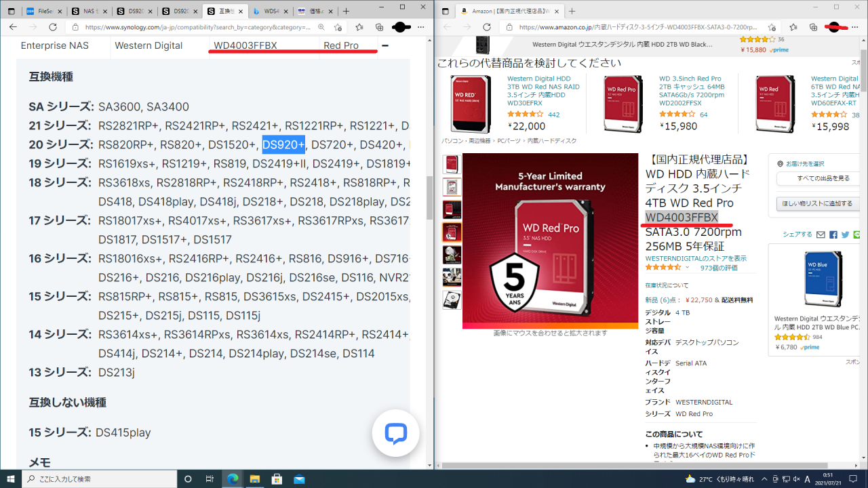Open WD Red Pro 2TB WD2002FFSX product link
This screenshot has width=868, height=488.
692,92
